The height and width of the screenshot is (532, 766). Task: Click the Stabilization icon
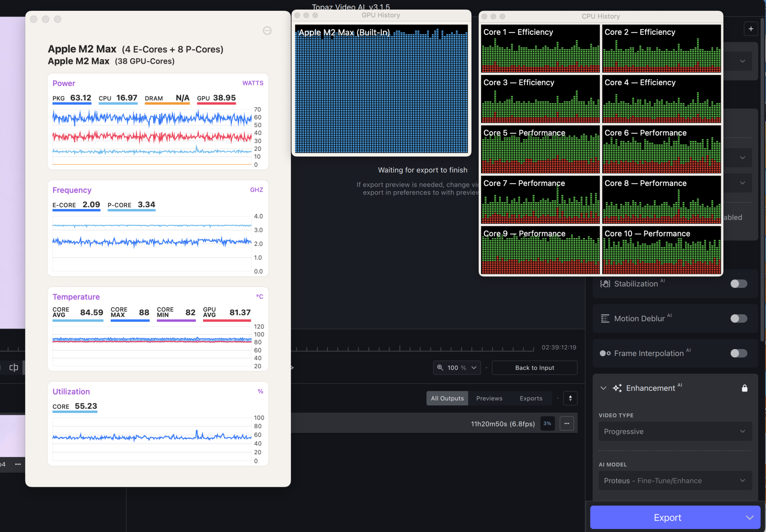605,284
